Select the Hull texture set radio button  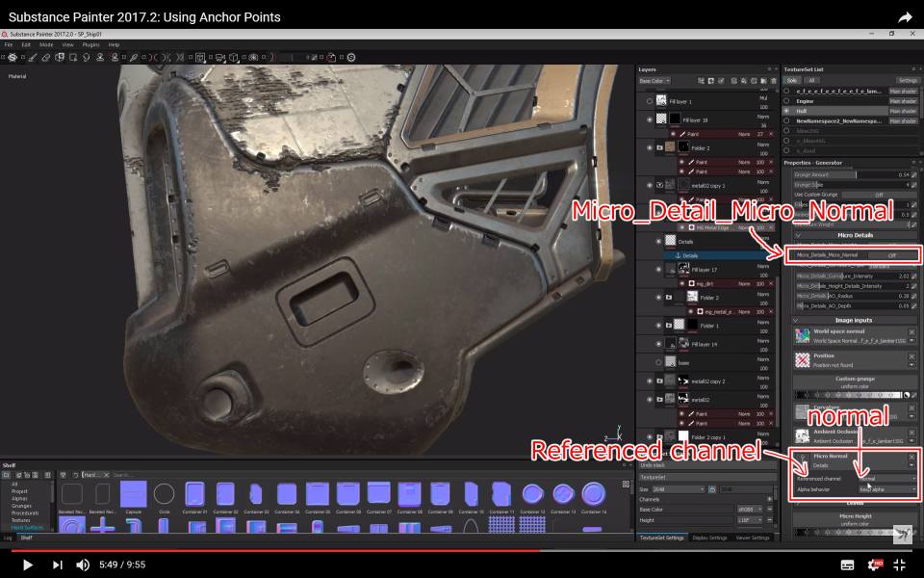pos(786,111)
